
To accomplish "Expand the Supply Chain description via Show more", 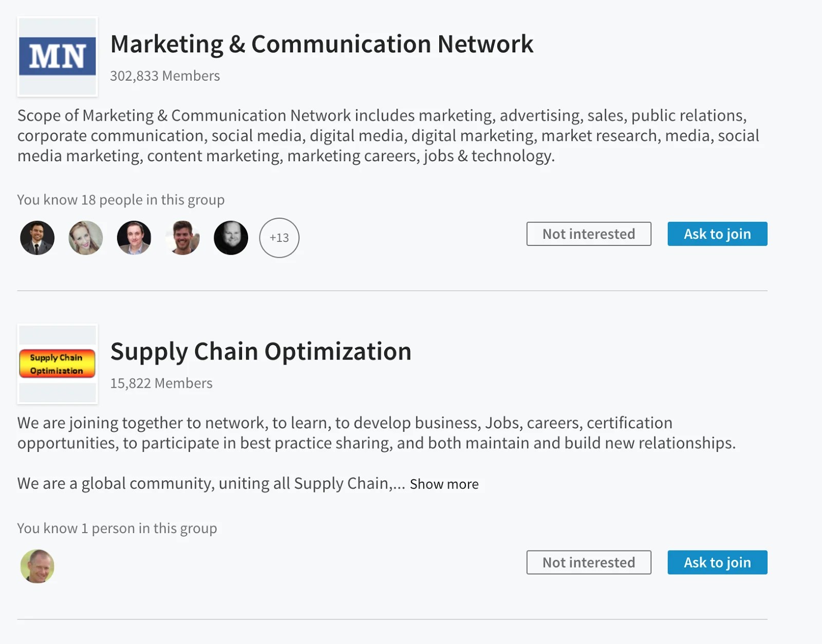I will tap(443, 483).
